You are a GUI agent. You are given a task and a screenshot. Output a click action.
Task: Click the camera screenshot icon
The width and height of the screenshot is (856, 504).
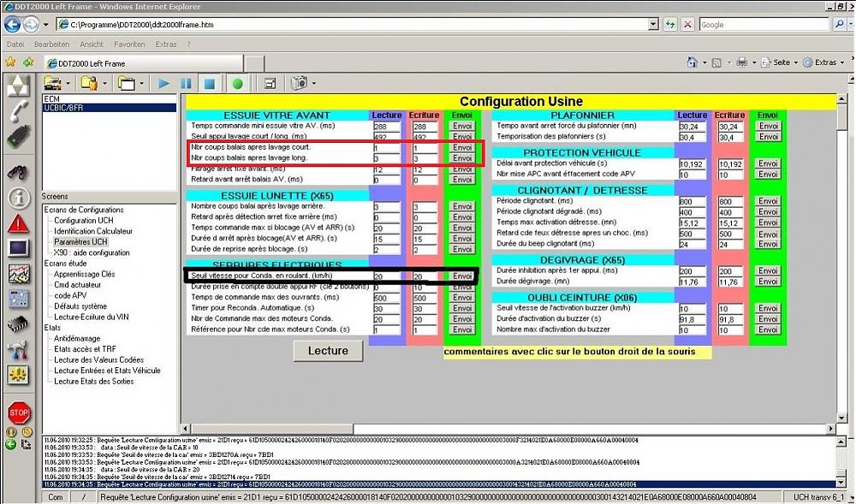coord(298,83)
